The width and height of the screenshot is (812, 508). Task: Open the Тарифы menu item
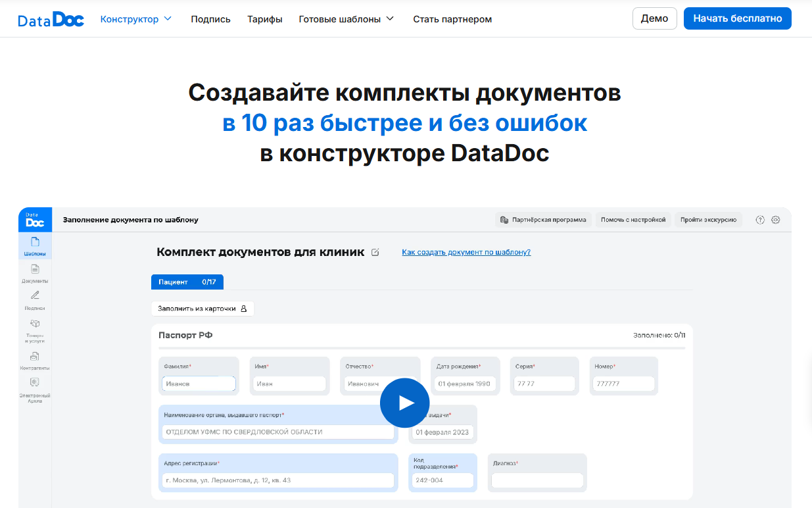click(265, 19)
